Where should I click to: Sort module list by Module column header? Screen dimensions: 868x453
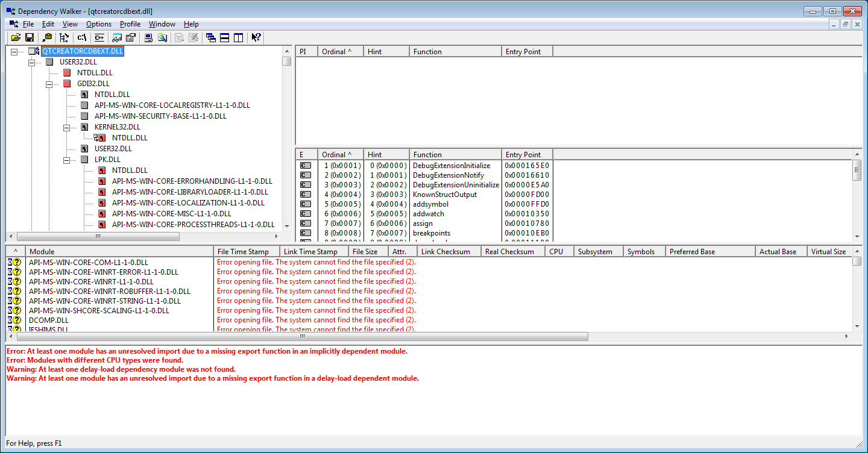coord(119,252)
